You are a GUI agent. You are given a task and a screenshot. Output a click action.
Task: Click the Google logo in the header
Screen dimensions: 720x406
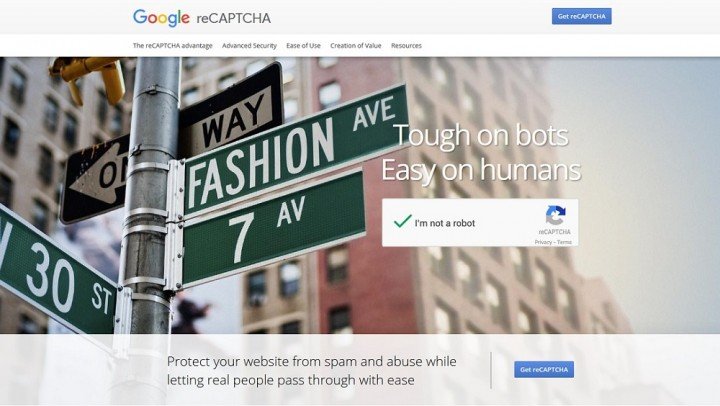(161, 18)
